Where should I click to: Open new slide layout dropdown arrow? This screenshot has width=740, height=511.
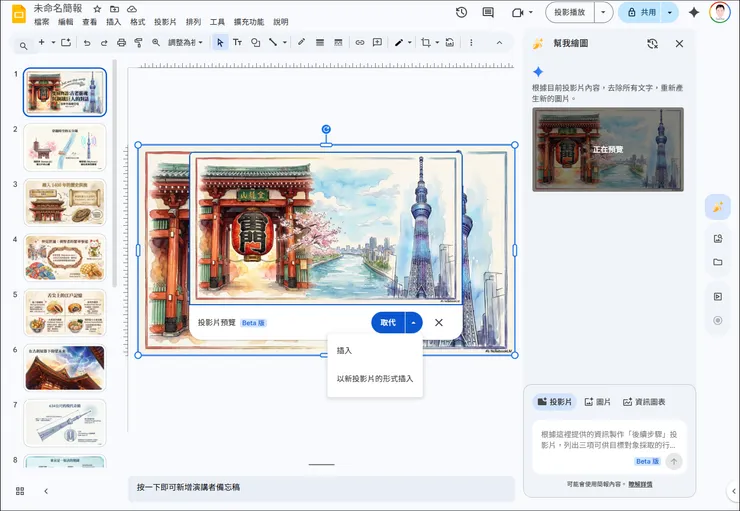coord(53,42)
